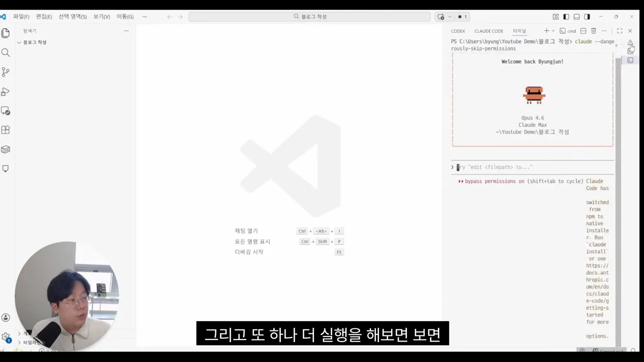Screen dimensions: 644x362
Task: Open the new terminal profile dropdown arrow
Action: coord(553,31)
